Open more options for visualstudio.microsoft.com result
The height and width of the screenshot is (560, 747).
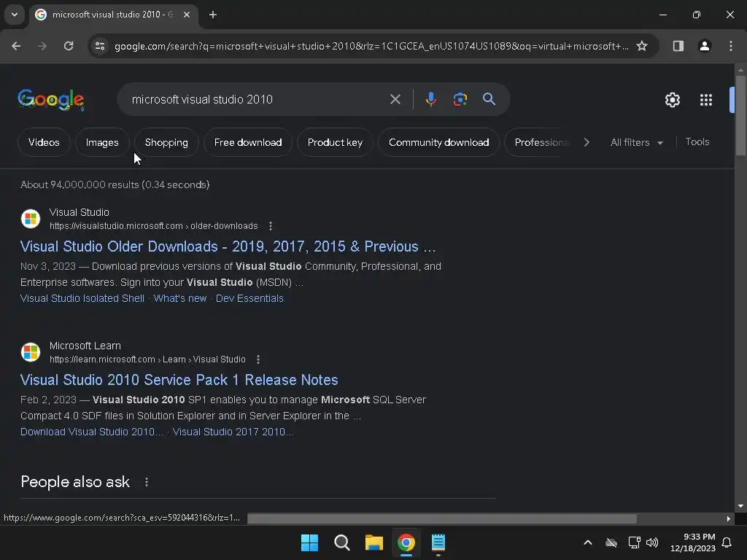point(271,226)
